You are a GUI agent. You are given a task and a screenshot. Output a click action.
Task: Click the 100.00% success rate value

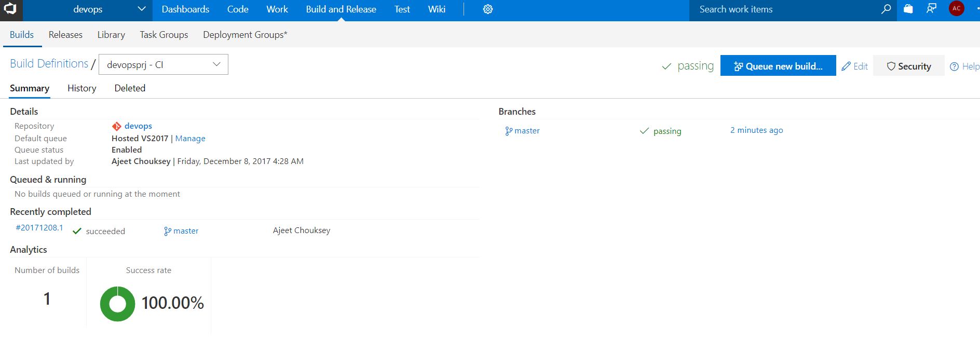tap(172, 303)
